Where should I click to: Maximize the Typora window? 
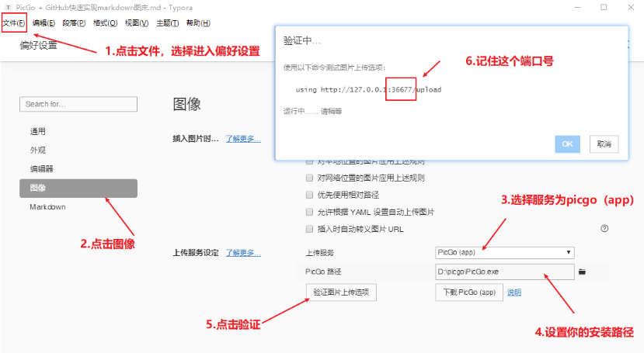[604, 8]
